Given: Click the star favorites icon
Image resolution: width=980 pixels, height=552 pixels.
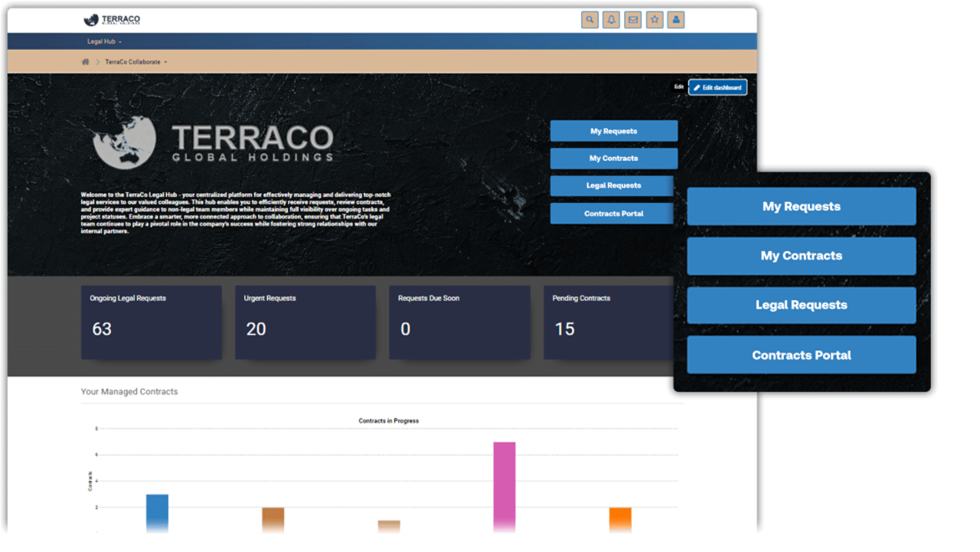Looking at the screenshot, I should pos(654,20).
